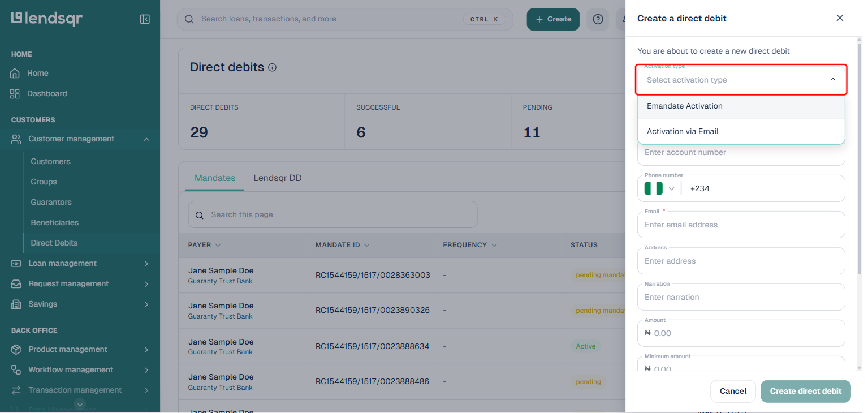This screenshot has height=413, width=868.
Task: Switch to the Mandates tab
Action: (x=215, y=178)
